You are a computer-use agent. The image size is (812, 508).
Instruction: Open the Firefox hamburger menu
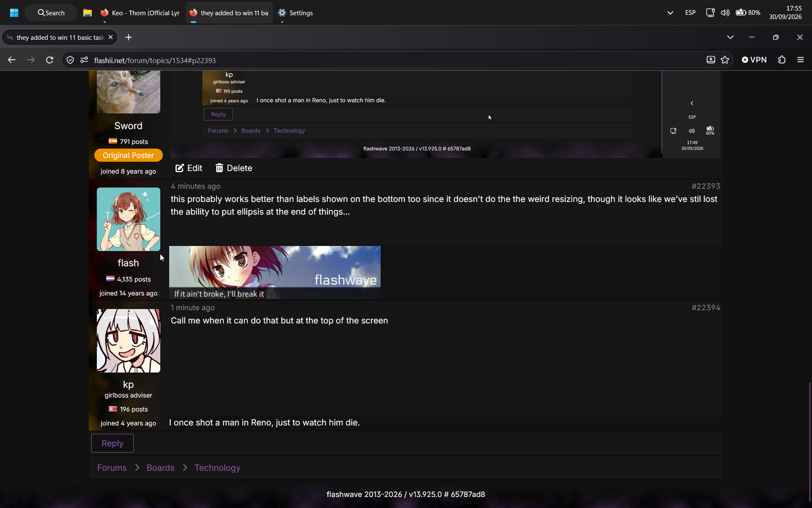click(800, 60)
